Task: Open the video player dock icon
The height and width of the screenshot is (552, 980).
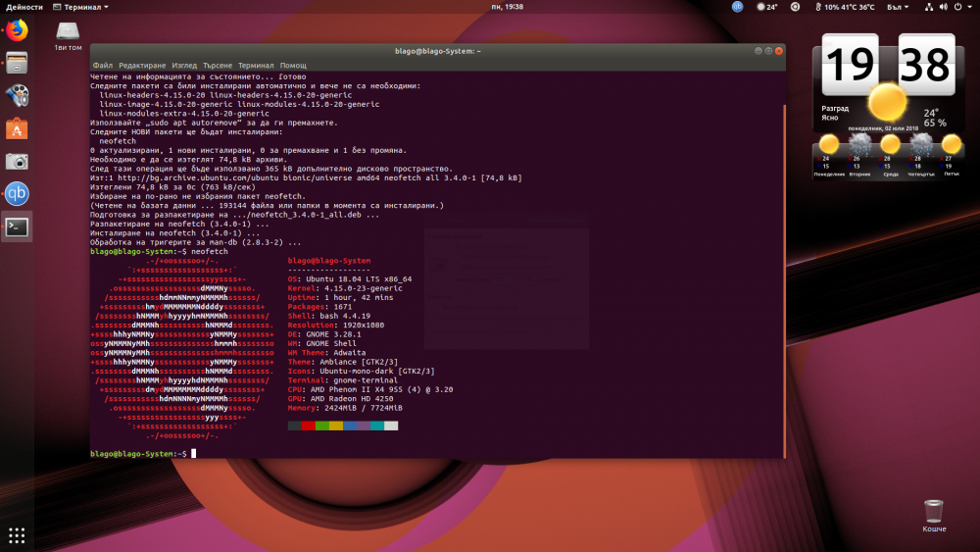Action: (17, 96)
